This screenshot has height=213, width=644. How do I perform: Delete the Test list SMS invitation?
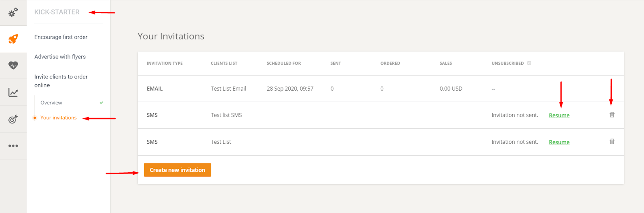[x=612, y=115]
